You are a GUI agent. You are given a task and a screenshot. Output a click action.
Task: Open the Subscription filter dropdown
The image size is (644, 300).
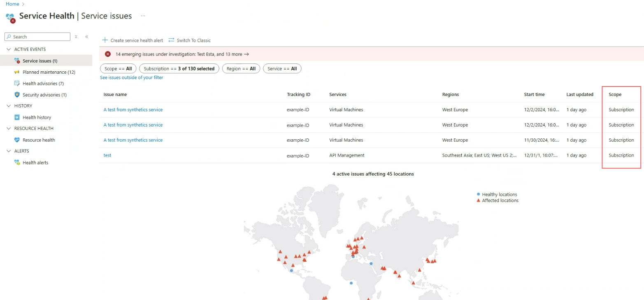click(x=179, y=69)
